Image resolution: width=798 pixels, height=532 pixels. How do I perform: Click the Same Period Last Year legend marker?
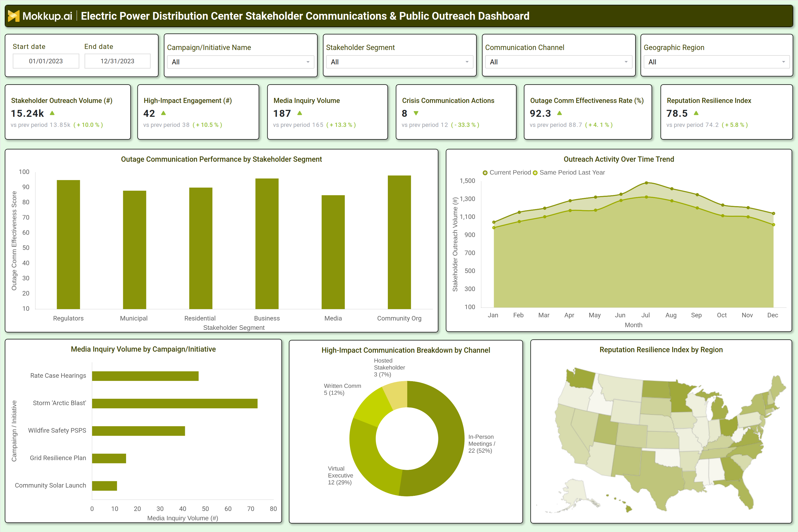[x=535, y=173]
